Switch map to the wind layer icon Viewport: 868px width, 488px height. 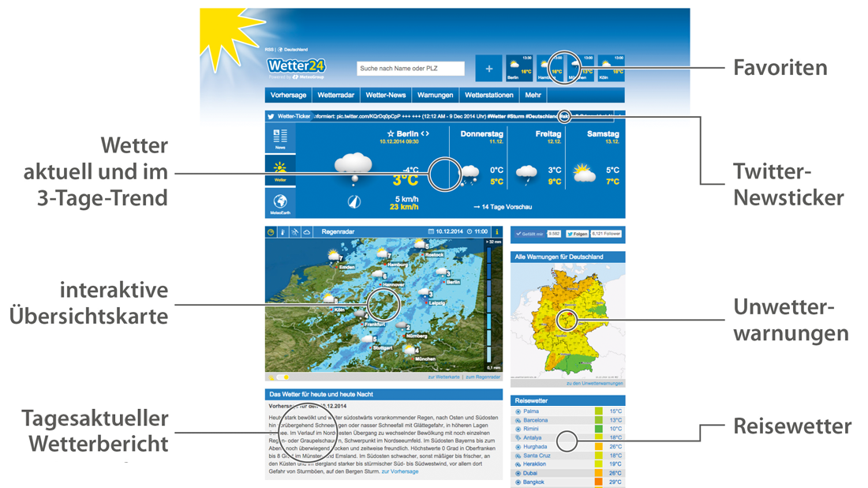pos(294,231)
